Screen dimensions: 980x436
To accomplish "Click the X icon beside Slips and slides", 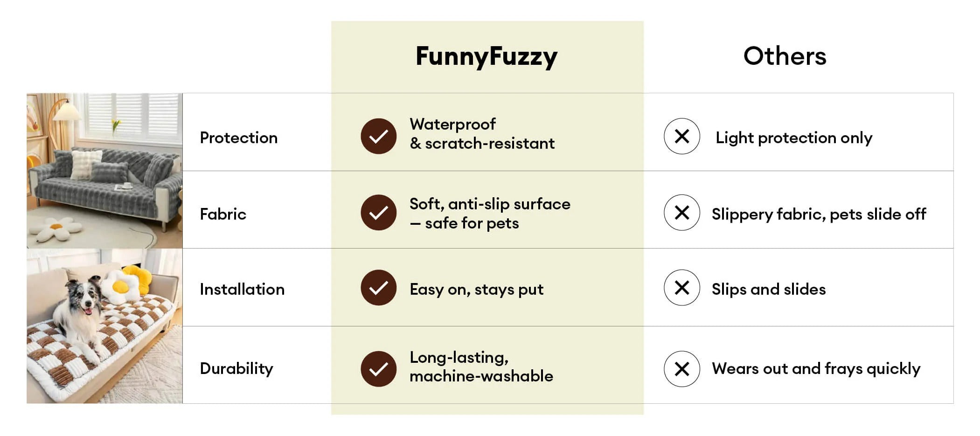I will [681, 288].
